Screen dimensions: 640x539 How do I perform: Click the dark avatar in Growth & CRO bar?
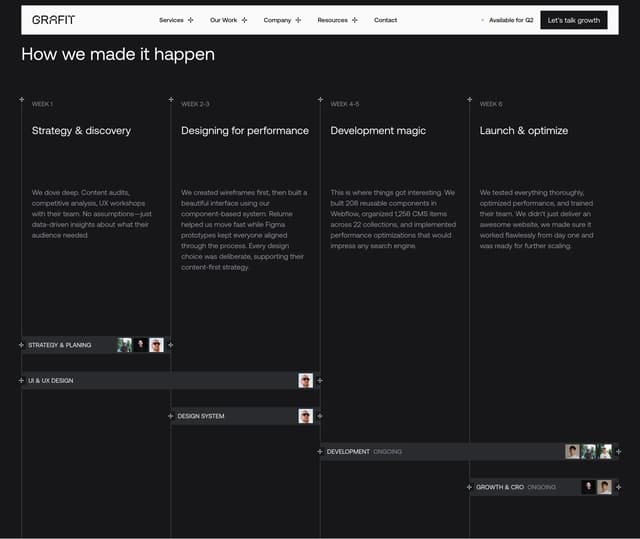pyautogui.click(x=589, y=487)
